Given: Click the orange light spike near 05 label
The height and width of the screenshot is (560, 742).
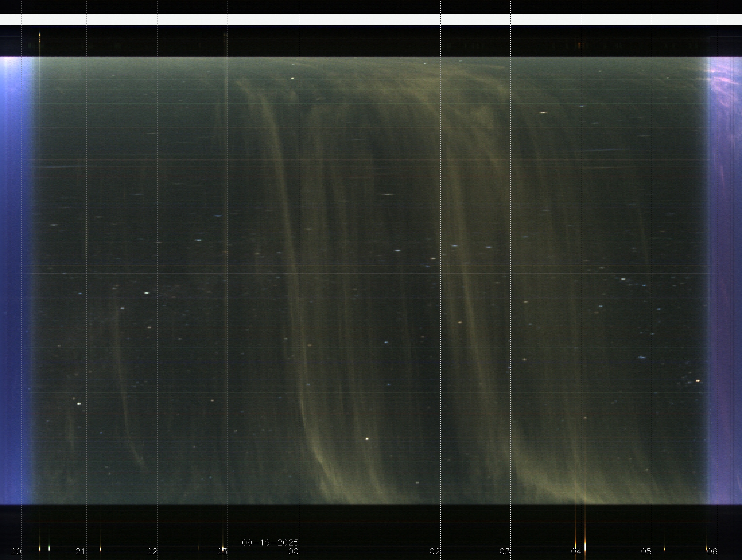Looking at the screenshot, I should 664,549.
